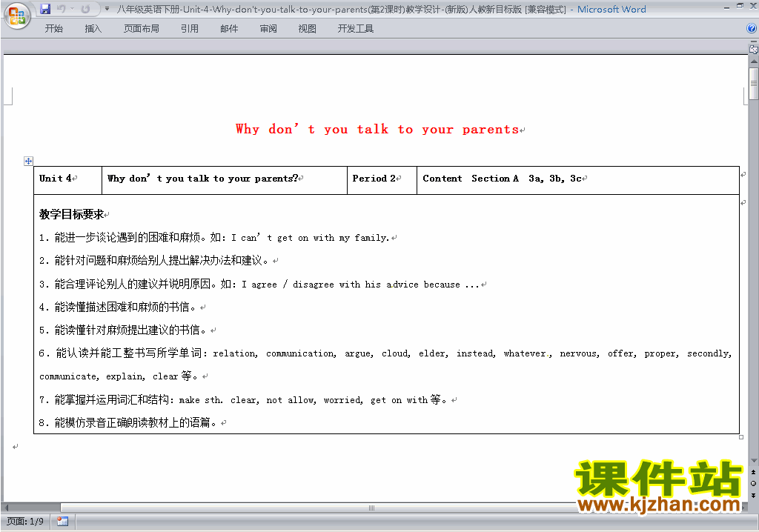Go to the previous page with the double up arrows
The height and width of the screenshot is (532, 759).
(x=754, y=472)
